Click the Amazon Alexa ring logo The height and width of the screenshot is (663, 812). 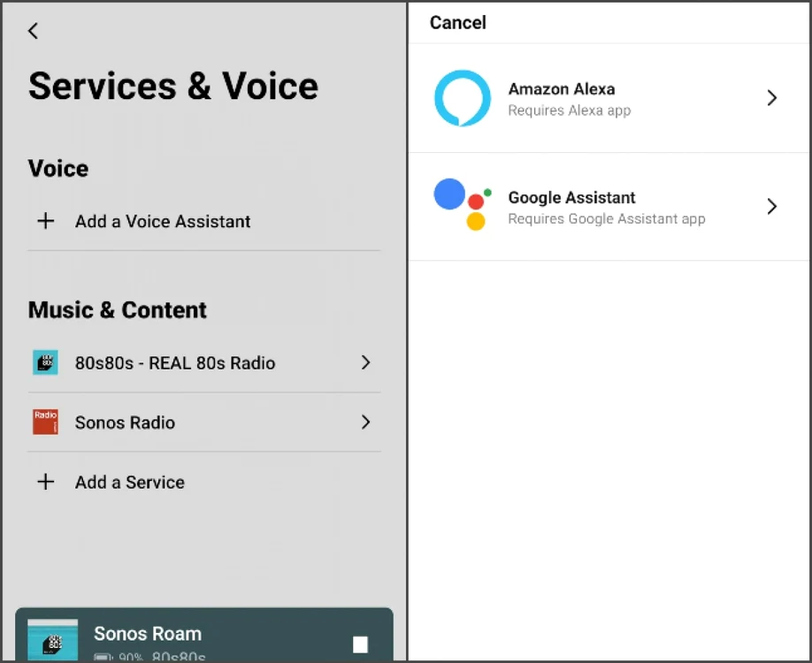(462, 98)
